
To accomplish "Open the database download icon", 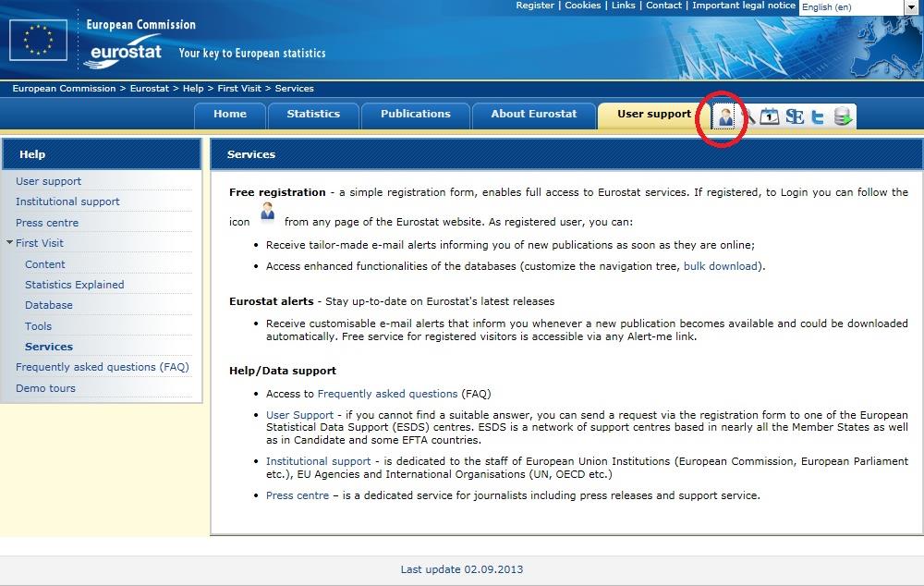I will pos(842,116).
